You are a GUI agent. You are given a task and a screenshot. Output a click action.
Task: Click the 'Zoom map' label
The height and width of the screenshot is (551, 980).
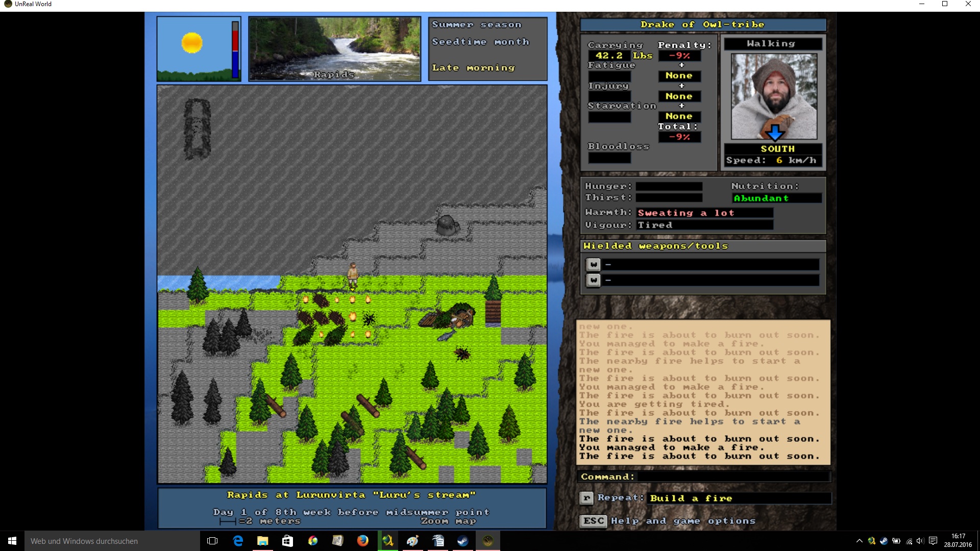point(448,521)
